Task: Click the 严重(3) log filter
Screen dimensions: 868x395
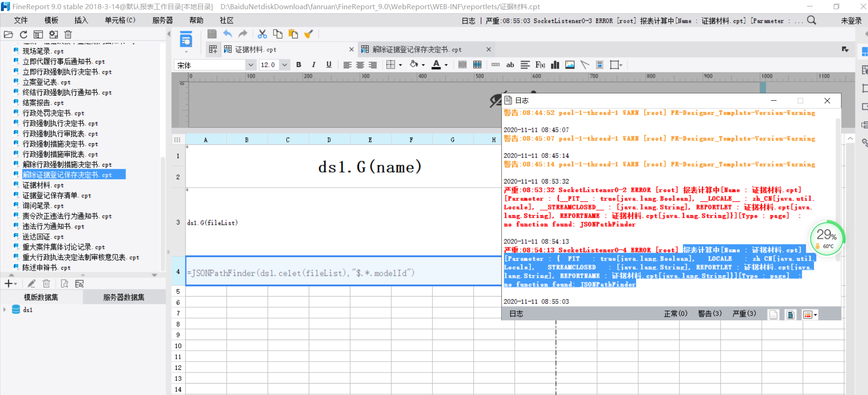Action: (744, 314)
